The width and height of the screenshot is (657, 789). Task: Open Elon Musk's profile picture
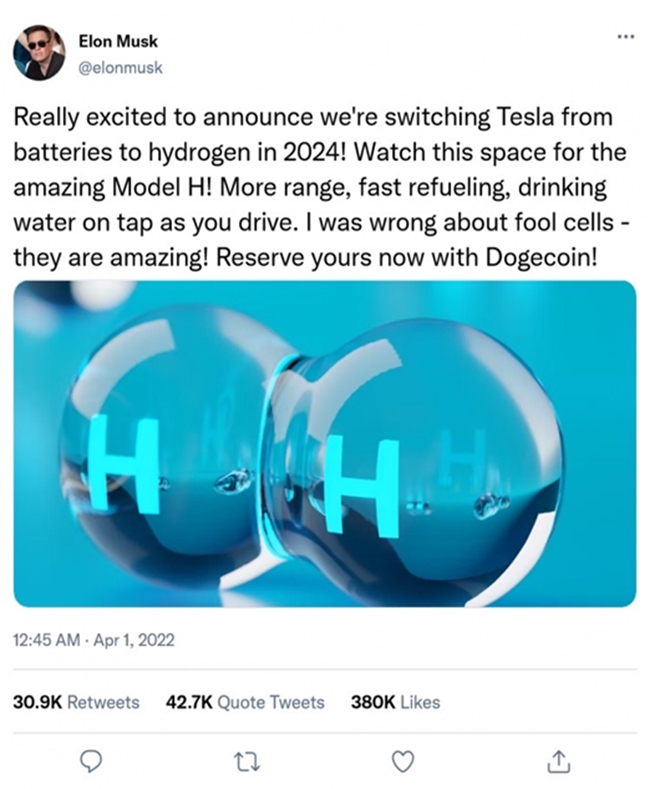point(39,53)
